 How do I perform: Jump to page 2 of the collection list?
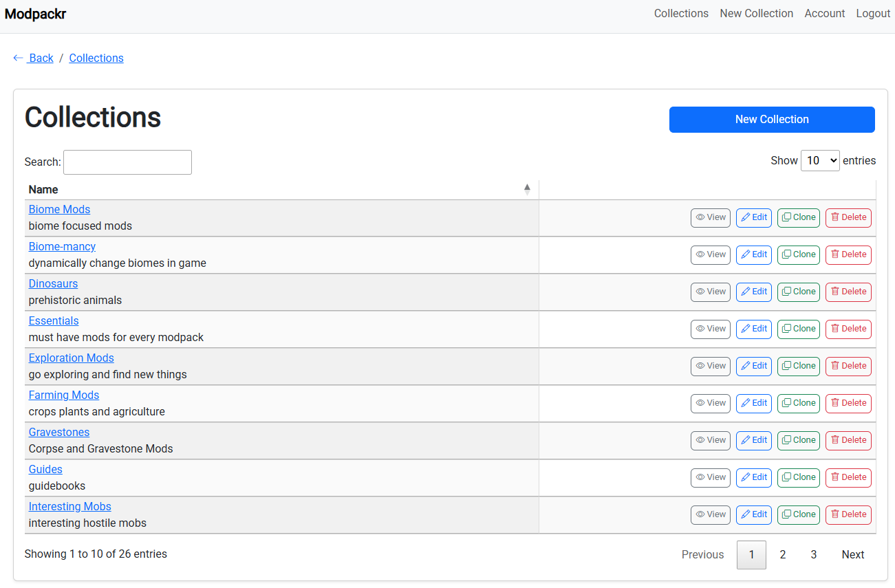(x=782, y=554)
